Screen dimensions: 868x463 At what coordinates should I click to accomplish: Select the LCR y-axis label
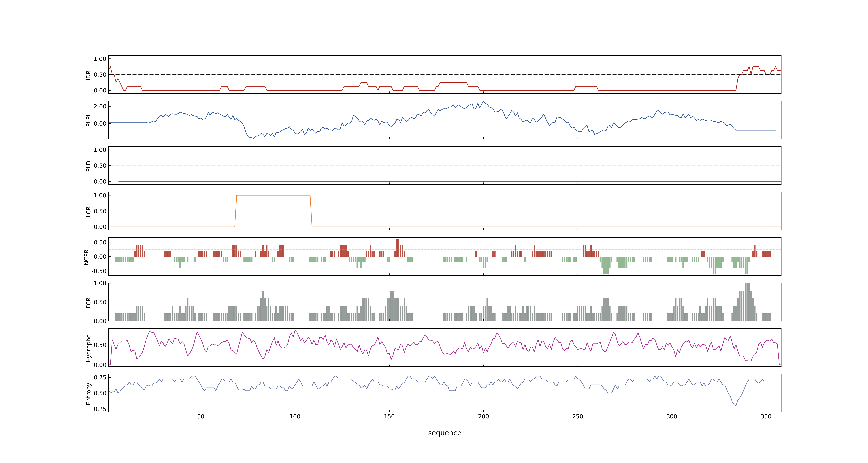(x=89, y=211)
